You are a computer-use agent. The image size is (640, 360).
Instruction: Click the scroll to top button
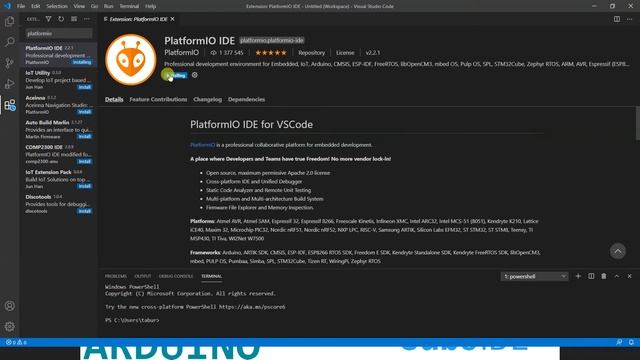click(618, 251)
